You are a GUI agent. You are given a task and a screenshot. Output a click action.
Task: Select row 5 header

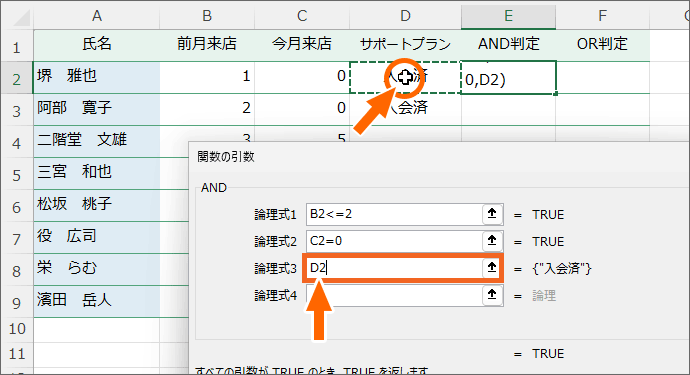(x=17, y=174)
